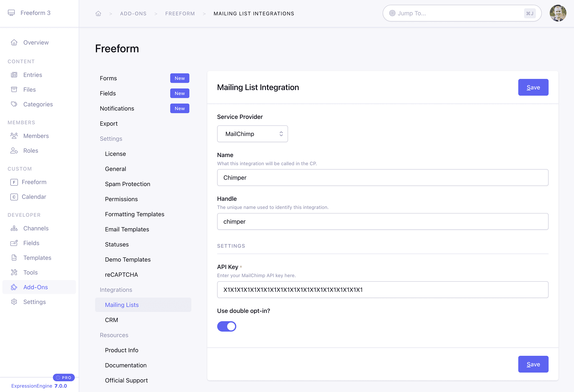Click the Settings gear icon in sidebar
Viewport: 574px width, 392px height.
coord(14,302)
